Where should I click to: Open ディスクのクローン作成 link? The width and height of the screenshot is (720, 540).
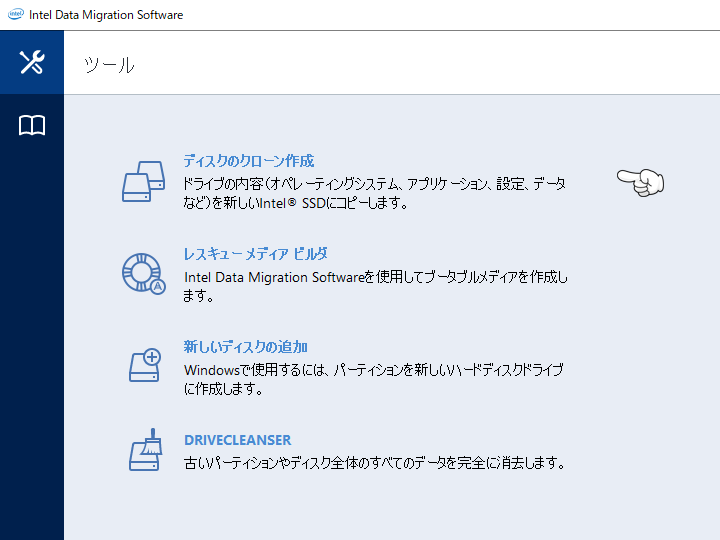point(248,161)
